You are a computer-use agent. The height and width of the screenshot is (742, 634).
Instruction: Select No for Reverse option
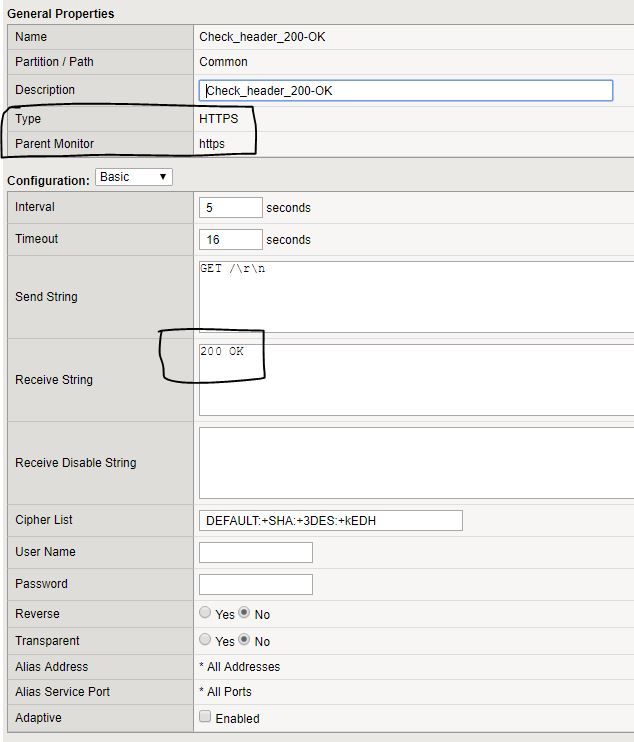click(x=244, y=613)
